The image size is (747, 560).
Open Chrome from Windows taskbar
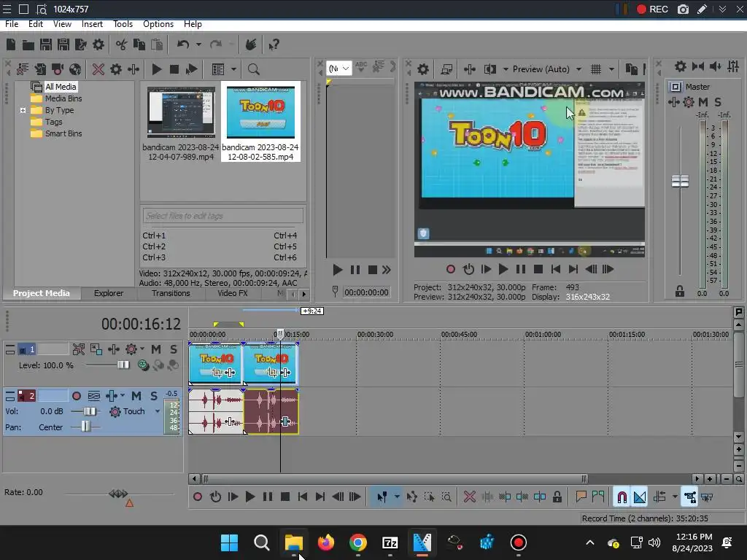[357, 542]
